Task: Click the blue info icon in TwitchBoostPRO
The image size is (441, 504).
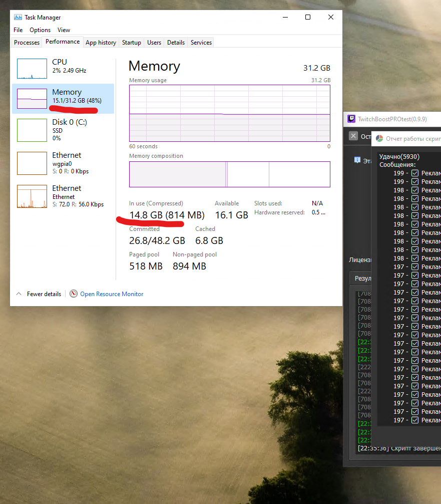Action: pyautogui.click(x=357, y=160)
